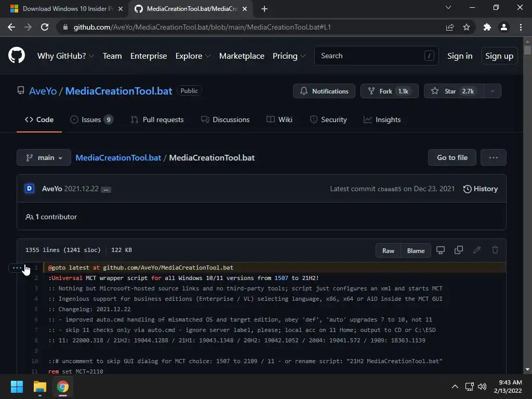Close the Download Windows 10 Insider tab
Viewport: 532px width, 399px height.
pos(121,9)
